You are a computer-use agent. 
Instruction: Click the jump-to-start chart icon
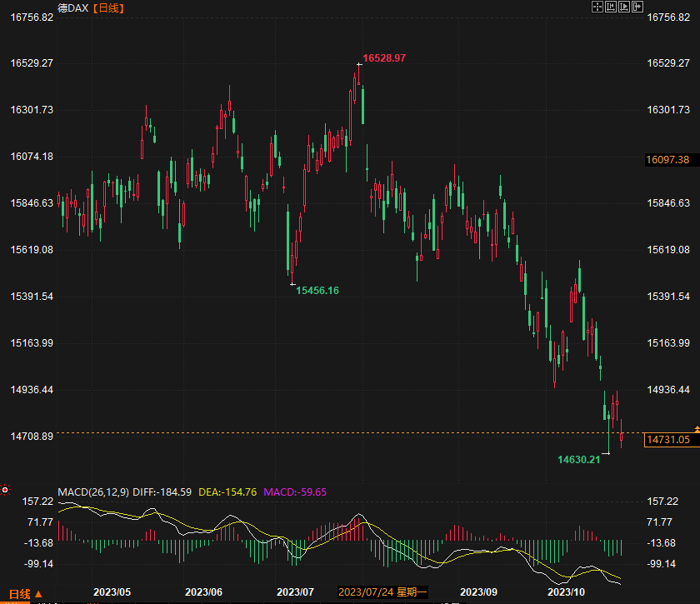click(612, 7)
